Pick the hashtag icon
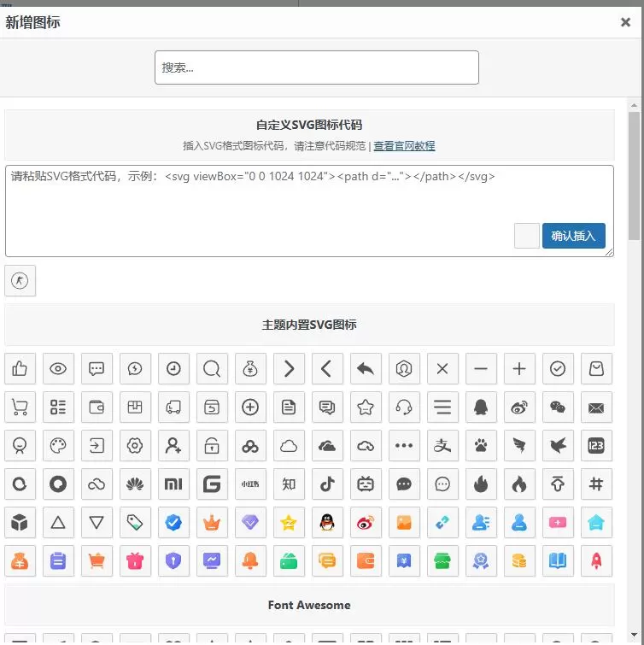 click(x=596, y=484)
